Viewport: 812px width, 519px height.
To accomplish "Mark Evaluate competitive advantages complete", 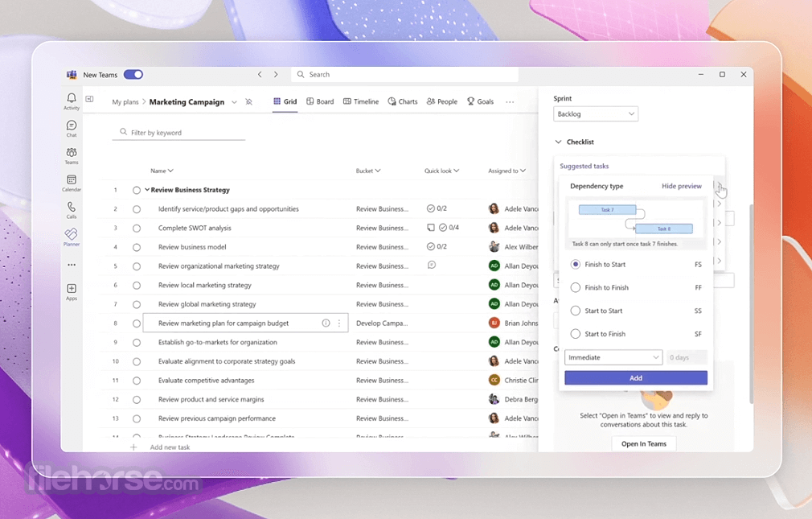I will [x=137, y=381].
